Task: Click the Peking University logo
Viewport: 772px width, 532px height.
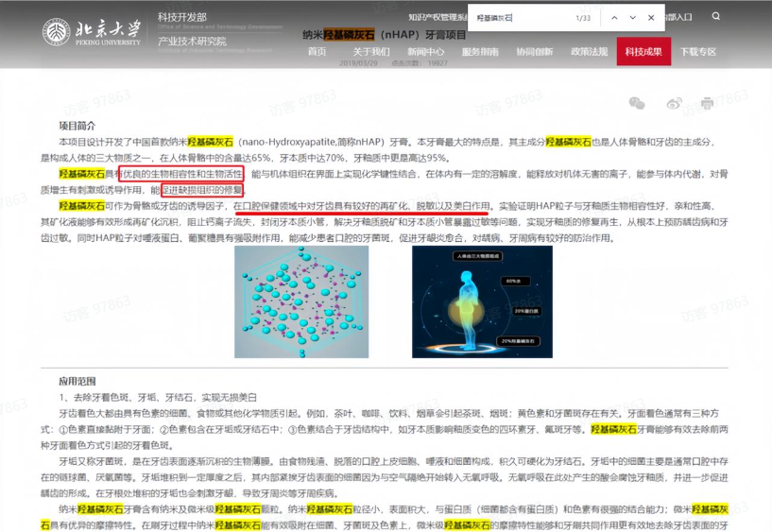Action: (92, 31)
